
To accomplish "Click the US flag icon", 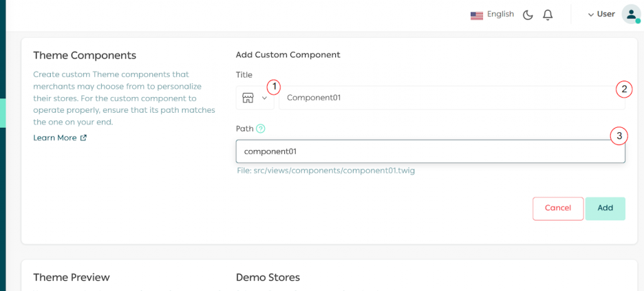I will coord(477,15).
